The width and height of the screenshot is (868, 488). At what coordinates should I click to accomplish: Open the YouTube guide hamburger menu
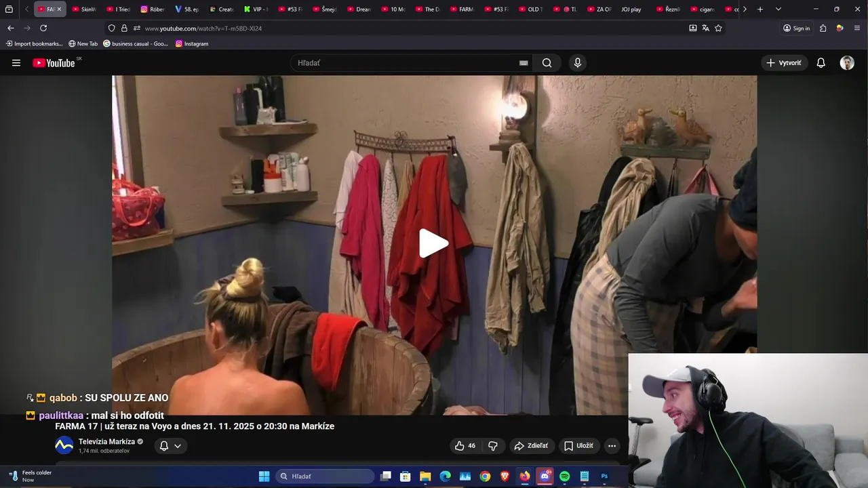pos(16,63)
